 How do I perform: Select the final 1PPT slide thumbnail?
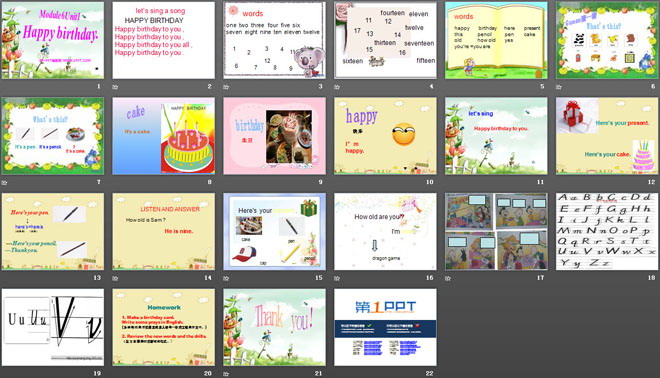point(385,327)
